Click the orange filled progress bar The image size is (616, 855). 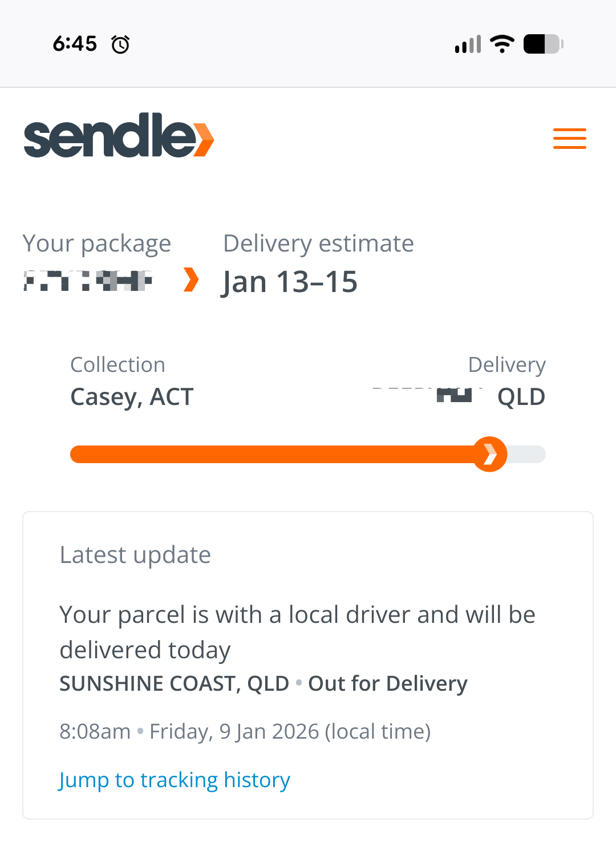pyautogui.click(x=274, y=455)
